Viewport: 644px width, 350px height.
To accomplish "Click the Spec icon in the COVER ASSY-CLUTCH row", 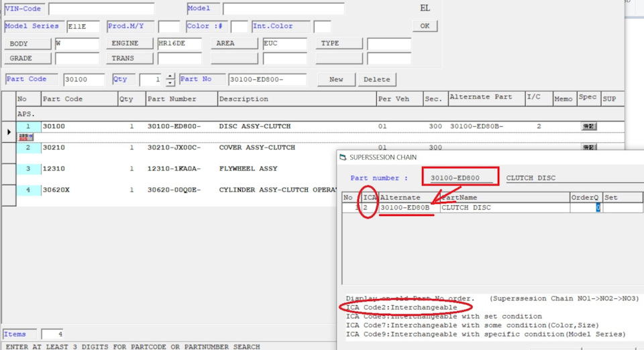I will (x=588, y=148).
